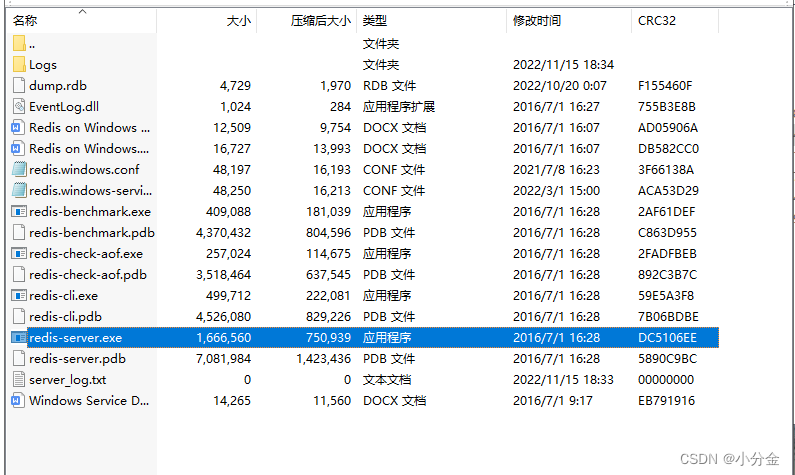Click the size value 7,081,984
The height and width of the screenshot is (475, 795).
coord(224,359)
